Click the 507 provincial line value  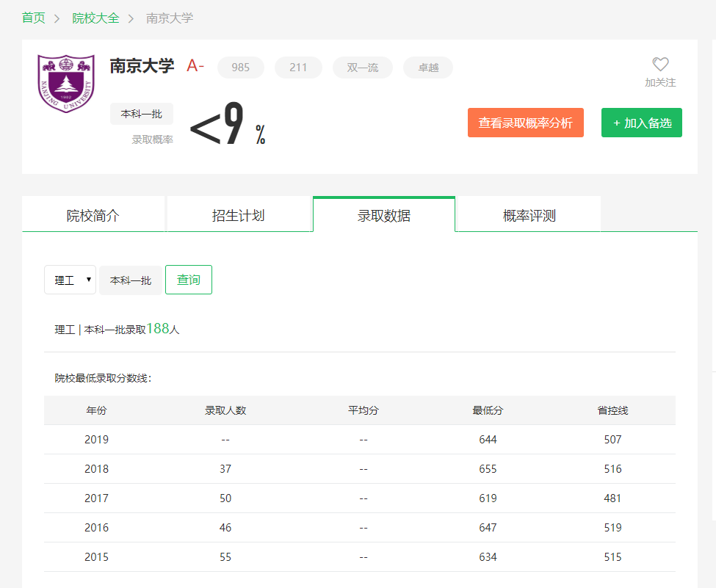(x=612, y=440)
